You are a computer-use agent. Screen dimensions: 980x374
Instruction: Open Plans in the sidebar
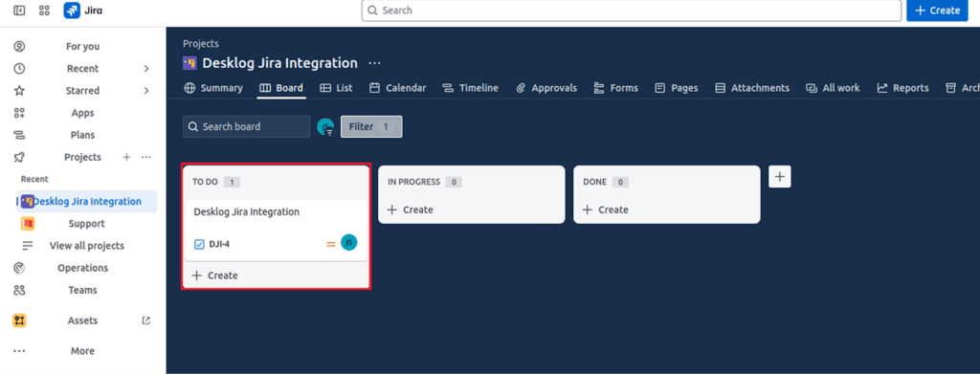[82, 135]
